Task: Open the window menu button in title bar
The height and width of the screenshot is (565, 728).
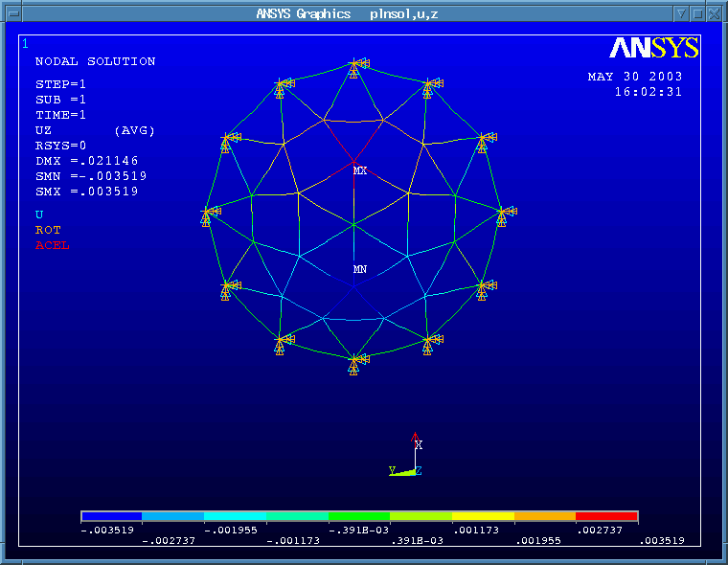Action: click(x=14, y=14)
